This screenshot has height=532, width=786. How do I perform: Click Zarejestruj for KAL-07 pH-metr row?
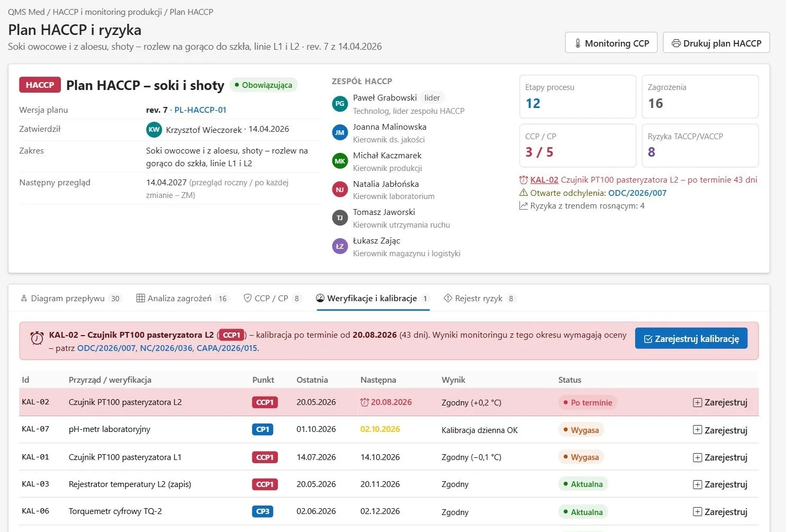[720, 430]
